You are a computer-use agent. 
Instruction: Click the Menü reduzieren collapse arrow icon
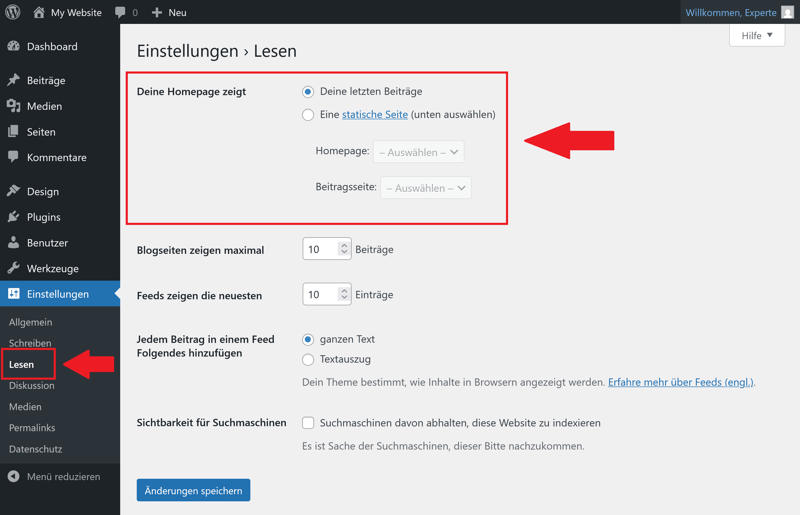pos(14,476)
